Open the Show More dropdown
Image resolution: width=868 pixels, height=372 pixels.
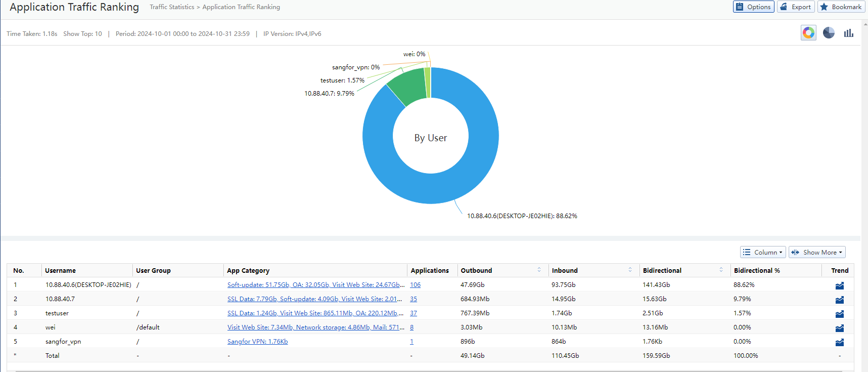pos(816,252)
